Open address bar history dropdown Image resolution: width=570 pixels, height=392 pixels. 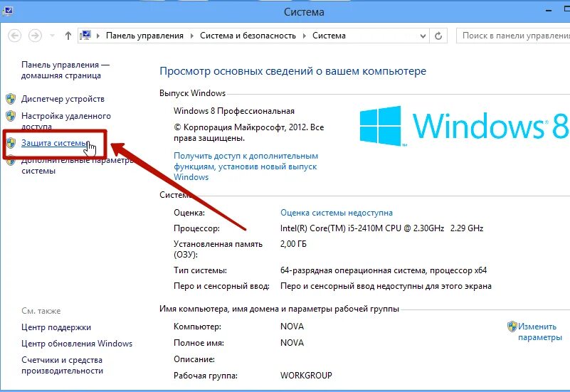(423, 36)
